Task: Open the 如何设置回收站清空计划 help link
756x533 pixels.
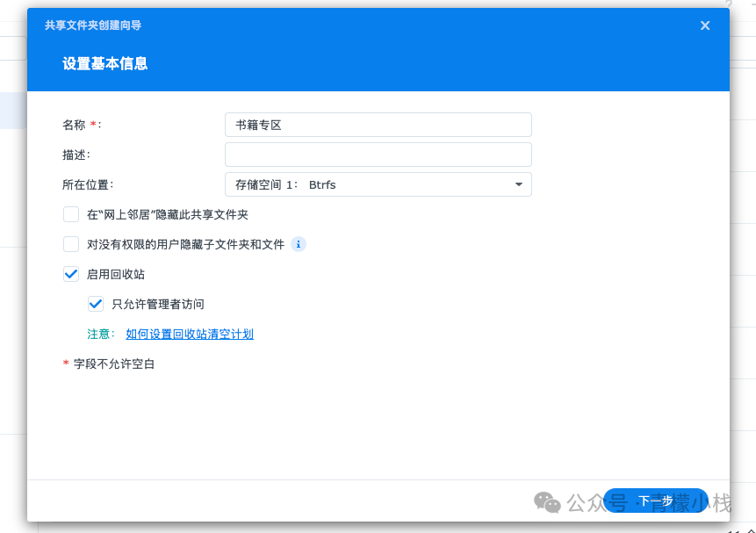Action: click(x=189, y=334)
